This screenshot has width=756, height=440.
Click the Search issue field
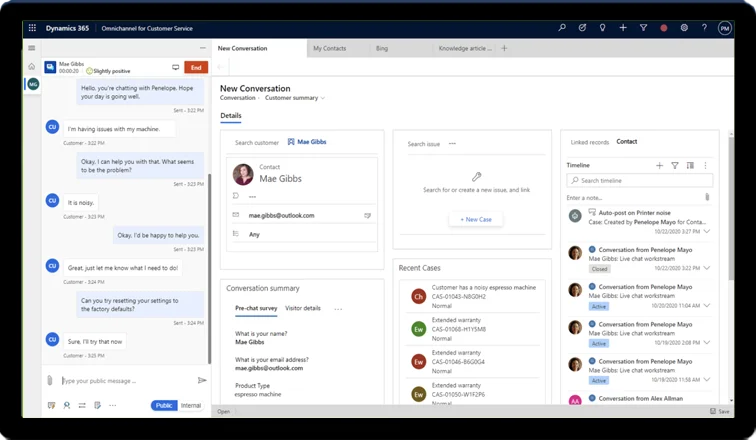(x=423, y=144)
